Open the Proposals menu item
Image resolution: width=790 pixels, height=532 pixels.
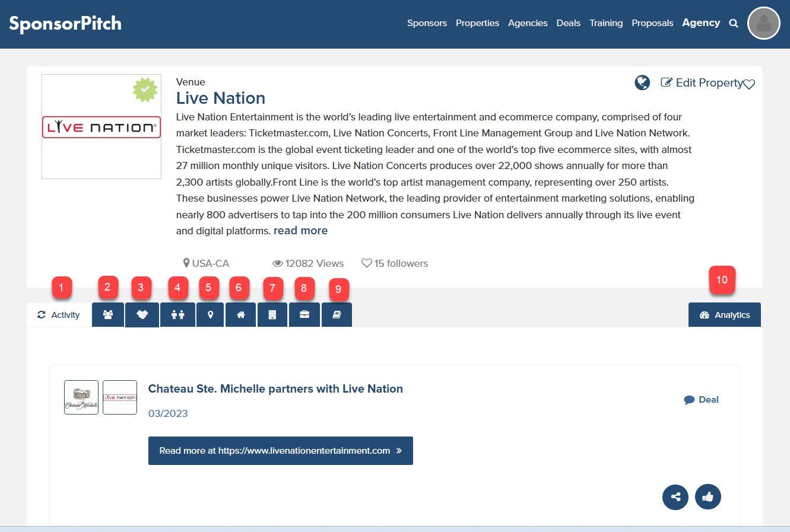coord(652,23)
